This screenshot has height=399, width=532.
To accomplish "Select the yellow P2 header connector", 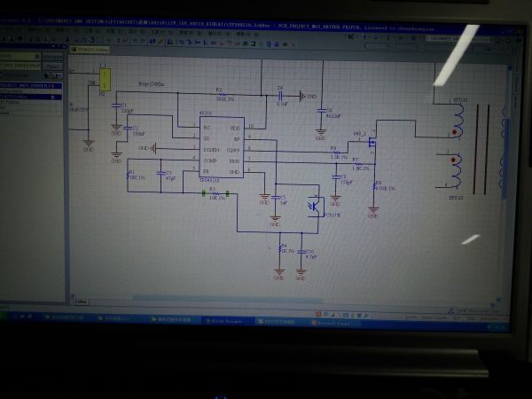I will (x=105, y=80).
